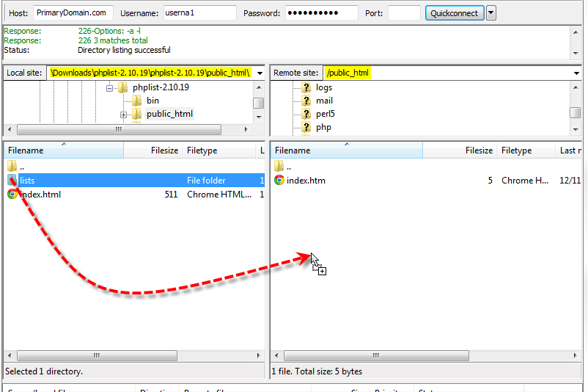This screenshot has width=588, height=392.
Task: Select the php folder in remote tree
Action: coord(323,127)
